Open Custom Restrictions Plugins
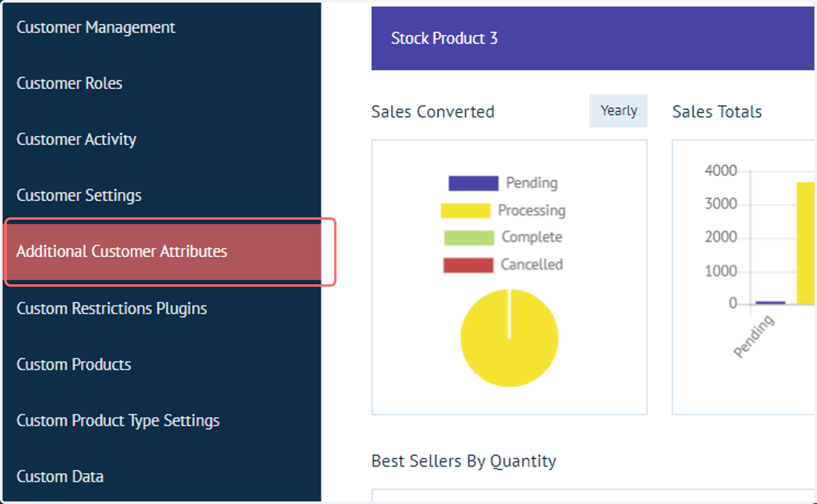Screen dimensions: 817x504 [x=112, y=308]
